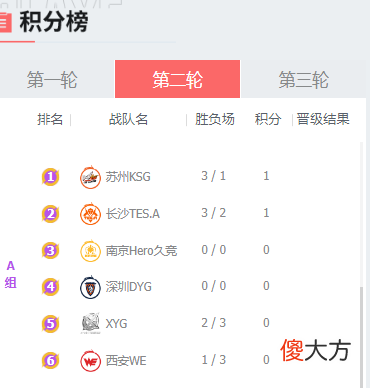
Task: Open the 南京Hero久竞 team name
Action: [141, 251]
